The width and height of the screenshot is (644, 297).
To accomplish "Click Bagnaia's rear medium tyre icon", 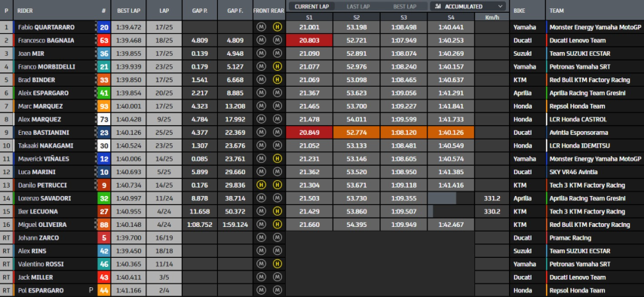I will (278, 40).
